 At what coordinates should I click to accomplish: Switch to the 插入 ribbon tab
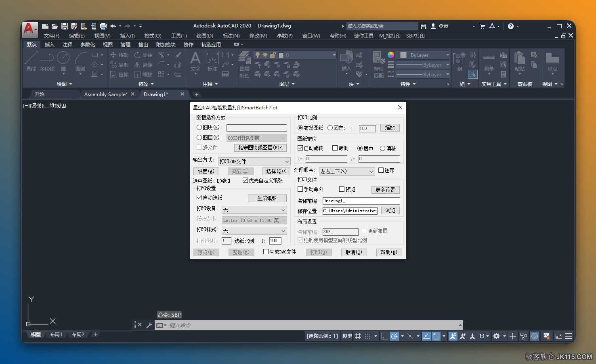pyautogui.click(x=49, y=45)
